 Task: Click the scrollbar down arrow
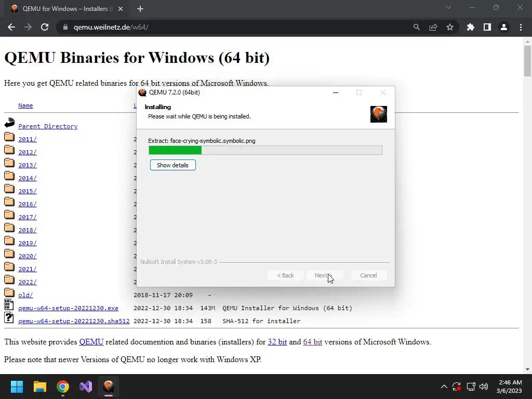point(527,369)
